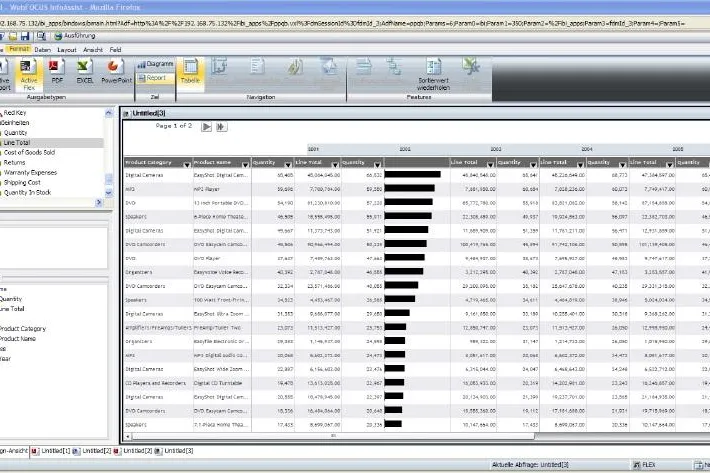
Task: Click the Sortierwert wiederholen feature icon
Action: tap(433, 75)
